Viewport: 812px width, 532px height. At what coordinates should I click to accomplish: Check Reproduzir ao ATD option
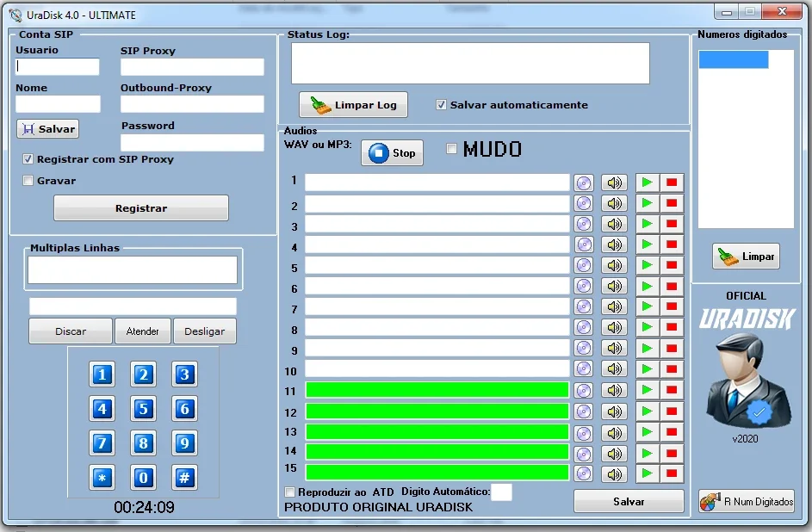click(x=290, y=492)
